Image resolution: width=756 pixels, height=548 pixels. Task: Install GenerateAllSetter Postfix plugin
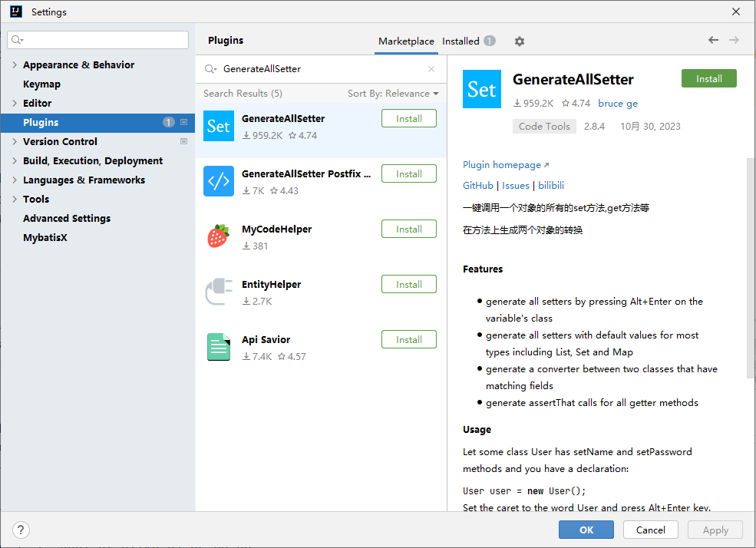coord(409,174)
